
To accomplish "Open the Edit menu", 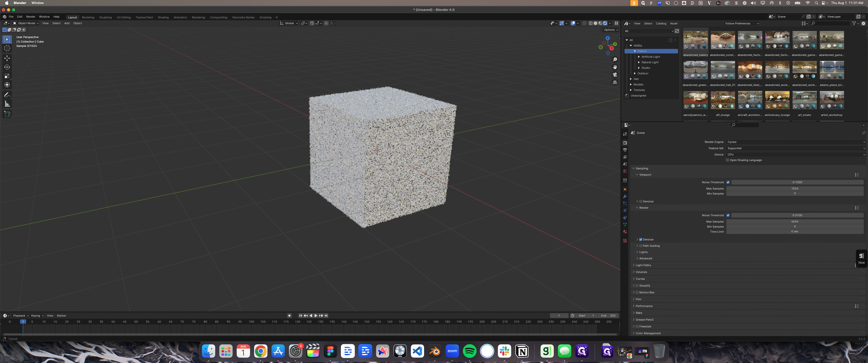I will coord(19,16).
